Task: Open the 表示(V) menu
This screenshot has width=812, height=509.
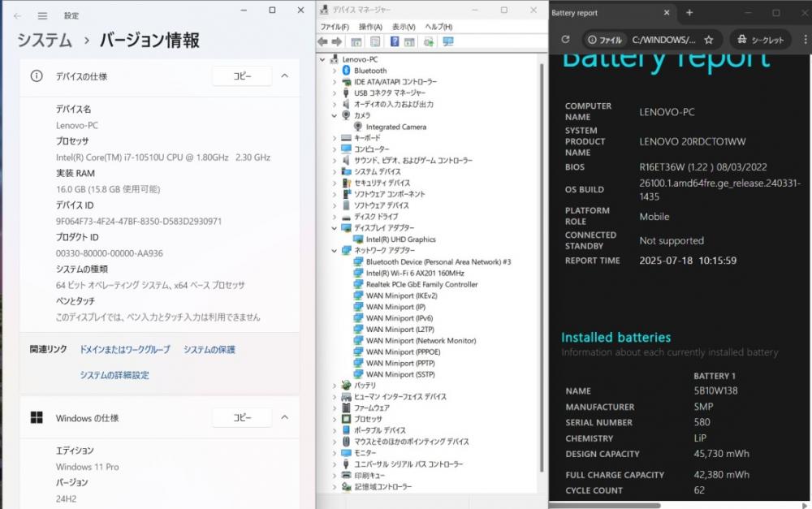Action: pos(404,27)
